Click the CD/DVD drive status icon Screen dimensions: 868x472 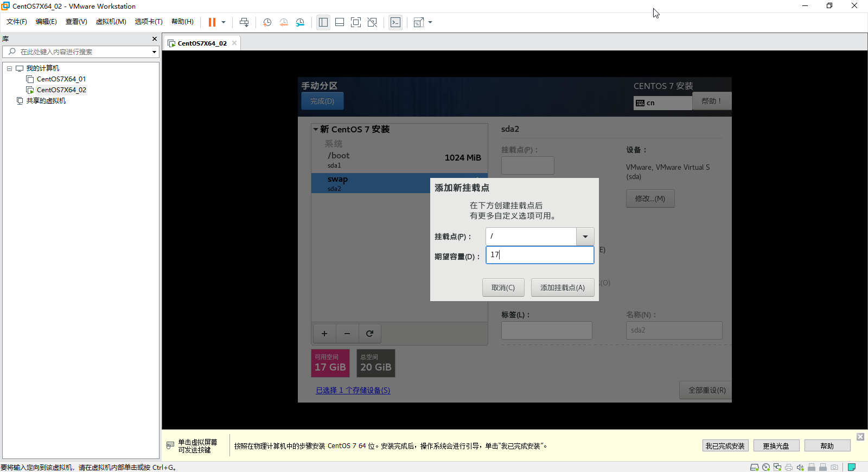pos(766,467)
